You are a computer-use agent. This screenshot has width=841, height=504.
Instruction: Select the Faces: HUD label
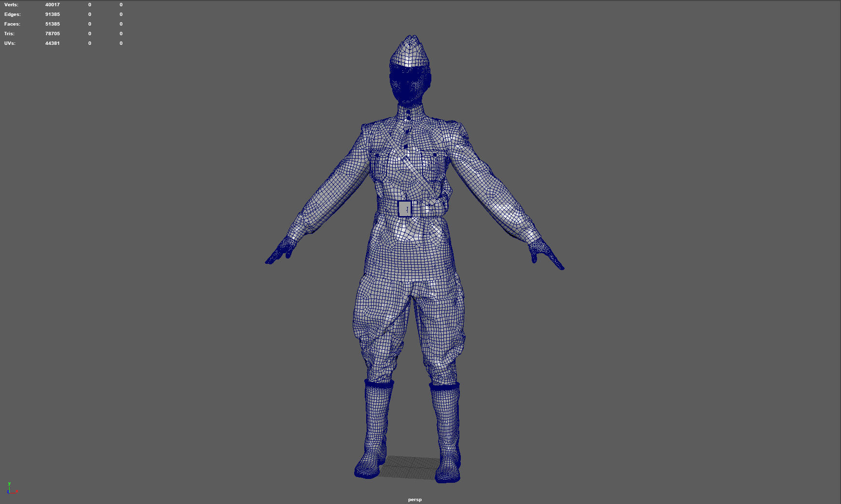pos(12,24)
